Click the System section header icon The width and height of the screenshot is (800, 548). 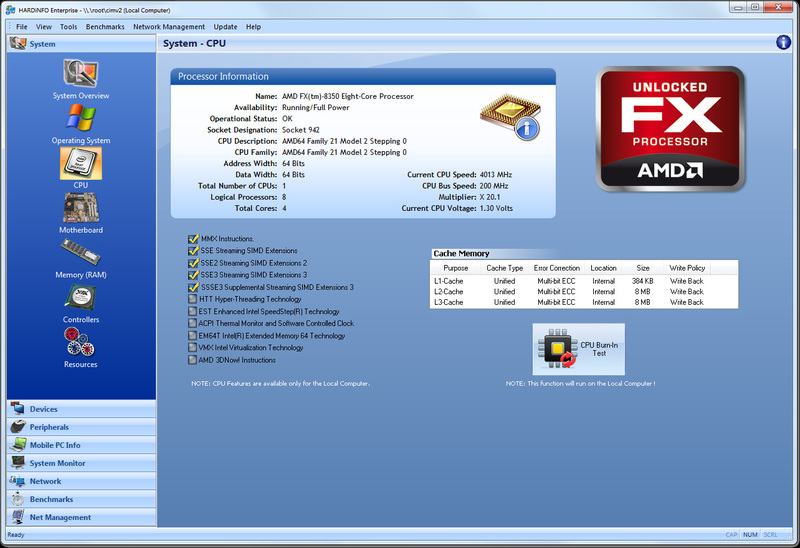pyautogui.click(x=18, y=43)
